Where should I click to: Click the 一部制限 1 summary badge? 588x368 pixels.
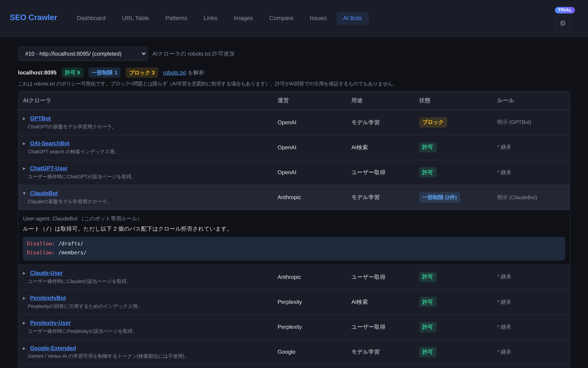tap(105, 73)
